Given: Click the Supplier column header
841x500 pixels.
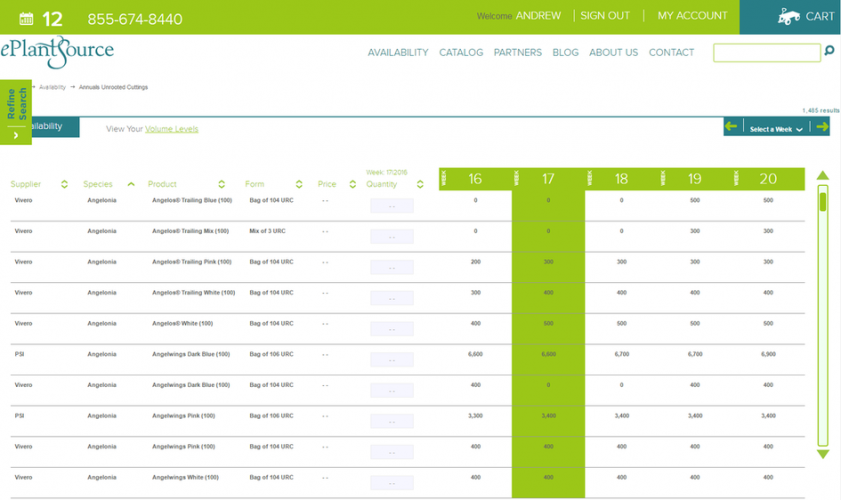Looking at the screenshot, I should pos(25,184).
